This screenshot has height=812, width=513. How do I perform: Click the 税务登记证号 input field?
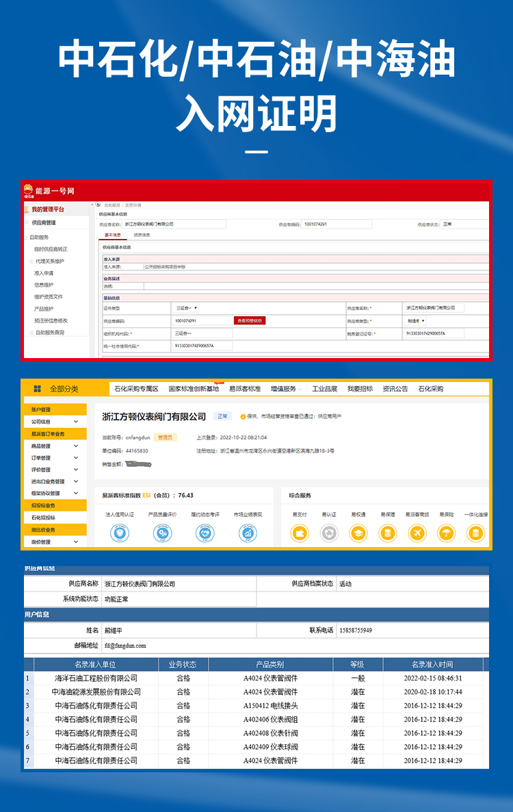[x=432, y=333]
